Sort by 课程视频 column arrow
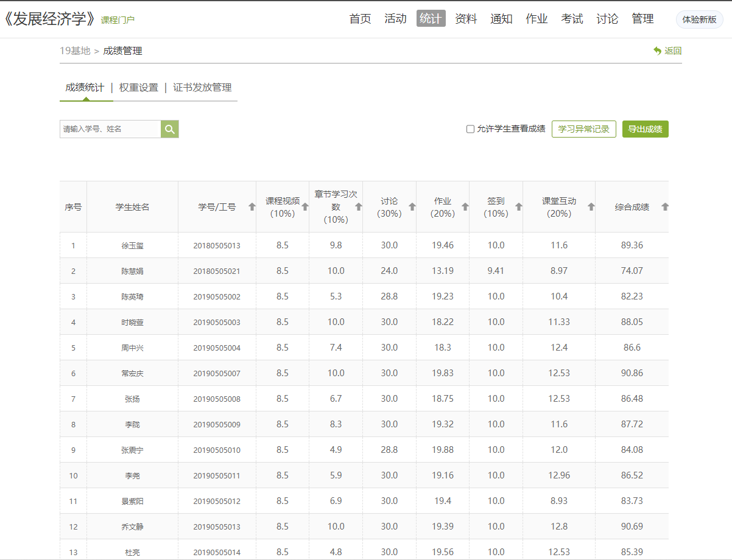Viewport: 732px width, 560px height. pyautogui.click(x=305, y=207)
